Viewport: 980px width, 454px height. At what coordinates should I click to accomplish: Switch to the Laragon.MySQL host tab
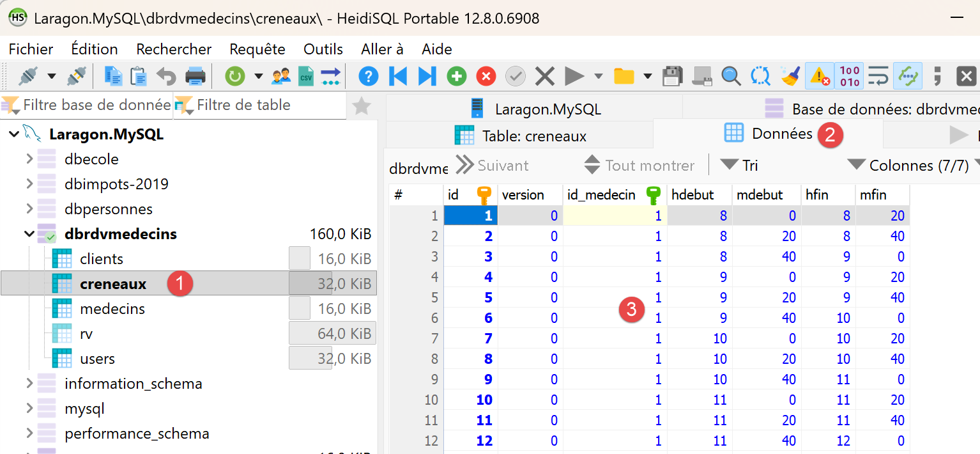click(535, 109)
